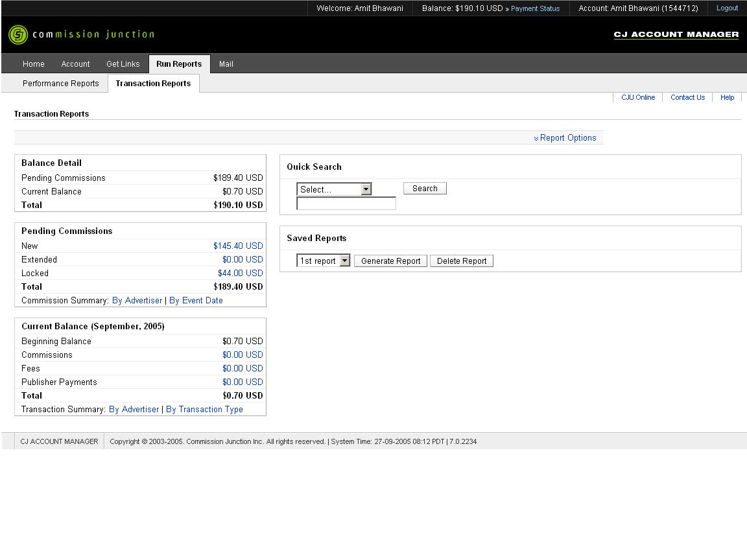The image size is (747, 560).
Task: Switch to Performance Reports sub-tab
Action: (x=60, y=84)
